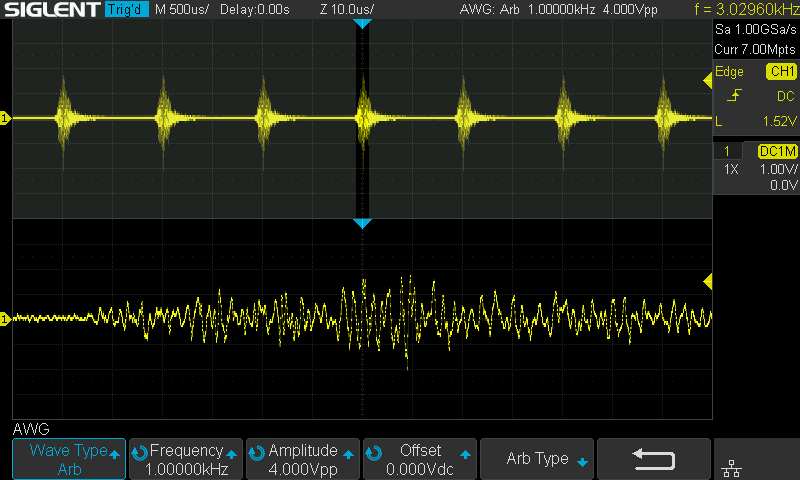This screenshot has height=480, width=800.
Task: Select the rising edge slope icon
Action: [735, 96]
